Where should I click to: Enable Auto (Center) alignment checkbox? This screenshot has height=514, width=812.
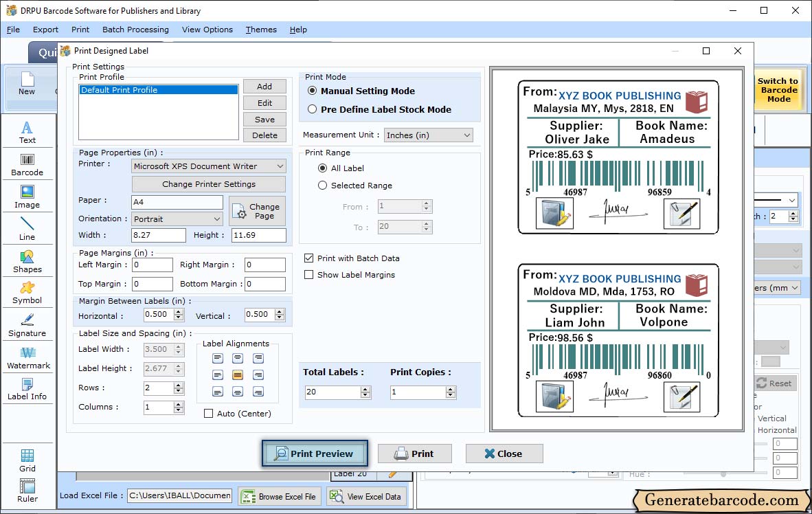pyautogui.click(x=208, y=414)
